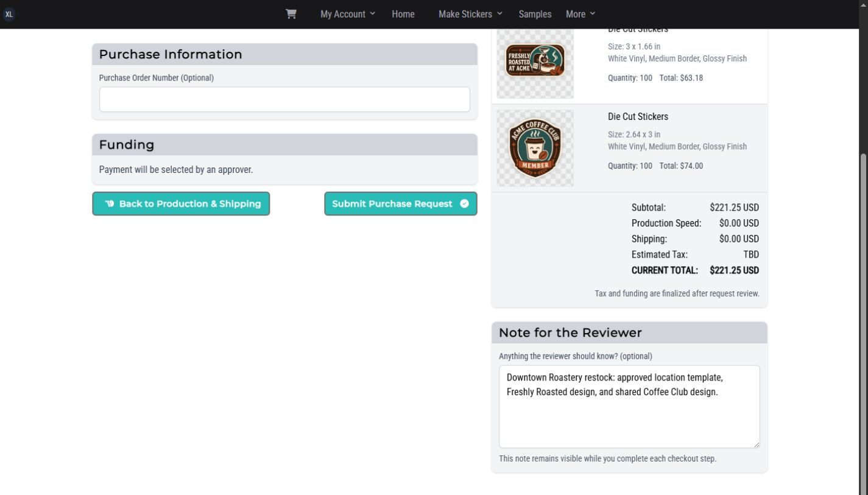Click 'Payment will be selected by an approver' text

[176, 170]
